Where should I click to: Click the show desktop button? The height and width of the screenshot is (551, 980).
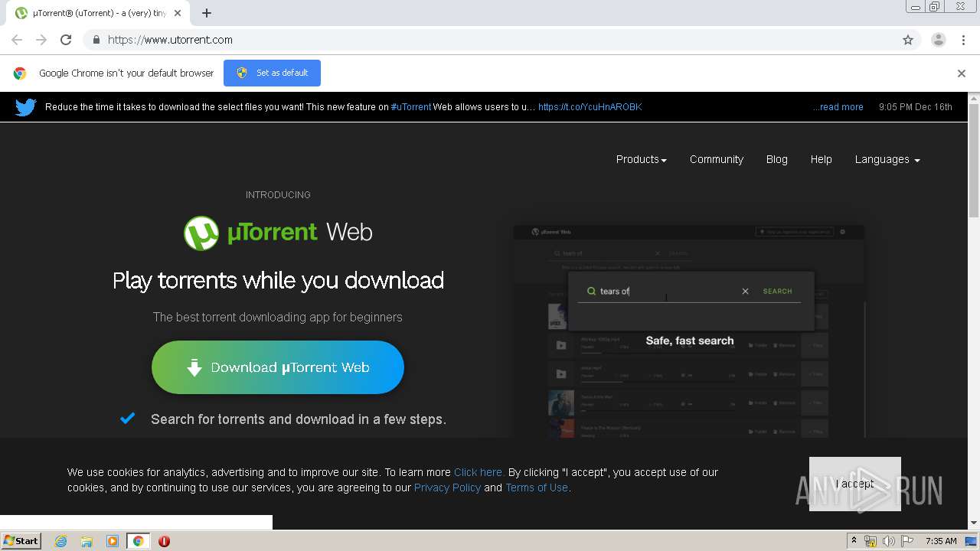click(972, 541)
